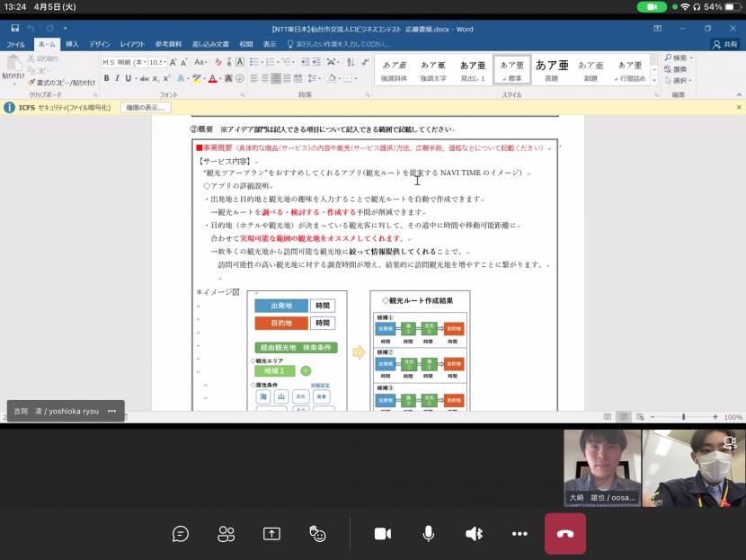Toggle italic I formatting
The width and height of the screenshot is (746, 560).
pyautogui.click(x=117, y=78)
